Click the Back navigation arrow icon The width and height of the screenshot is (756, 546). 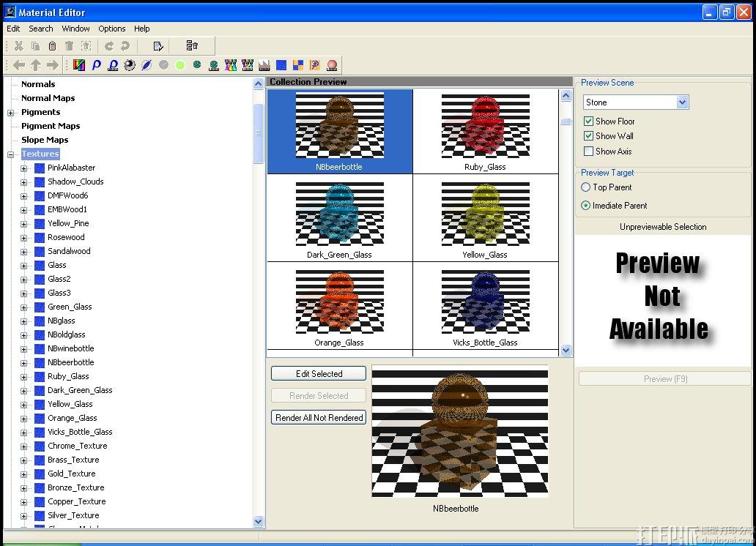[x=19, y=64]
